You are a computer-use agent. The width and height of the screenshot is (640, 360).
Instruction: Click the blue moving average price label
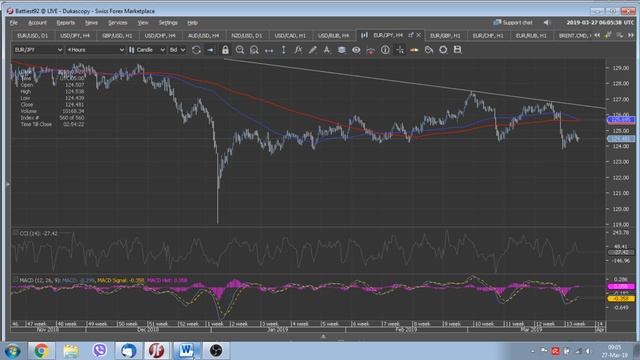click(621, 120)
